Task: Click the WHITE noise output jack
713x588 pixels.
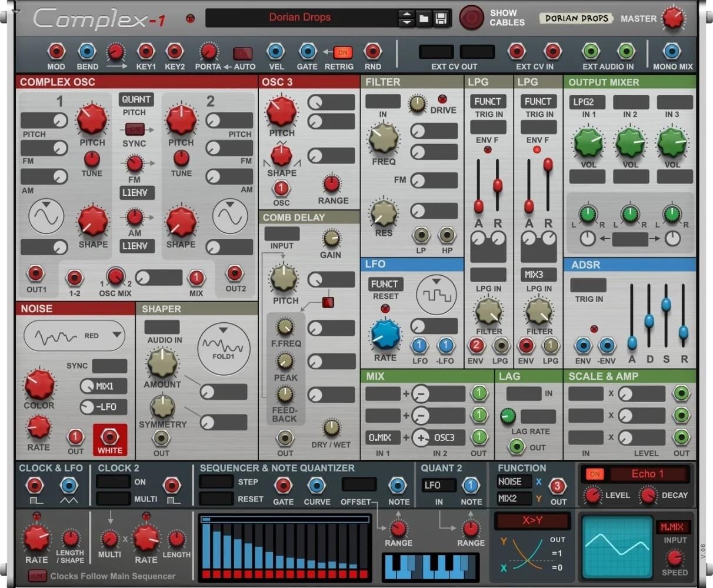Action: [109, 437]
